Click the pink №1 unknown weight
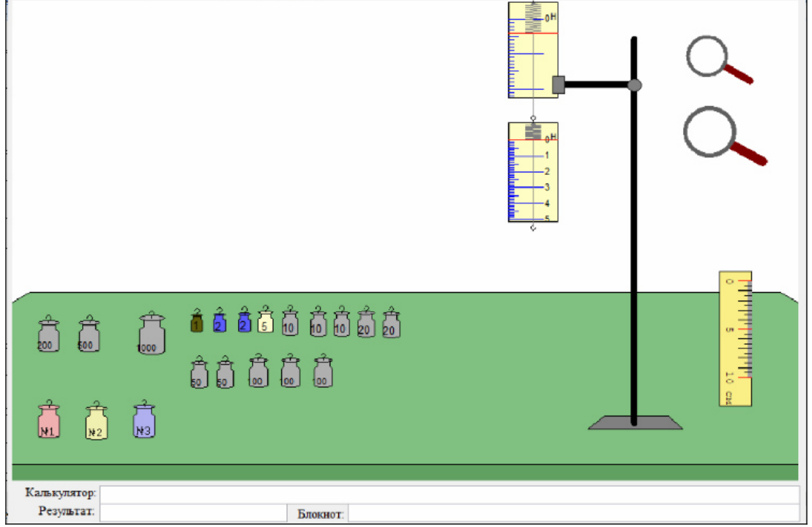Screen dimensions: 812x527 [48, 419]
